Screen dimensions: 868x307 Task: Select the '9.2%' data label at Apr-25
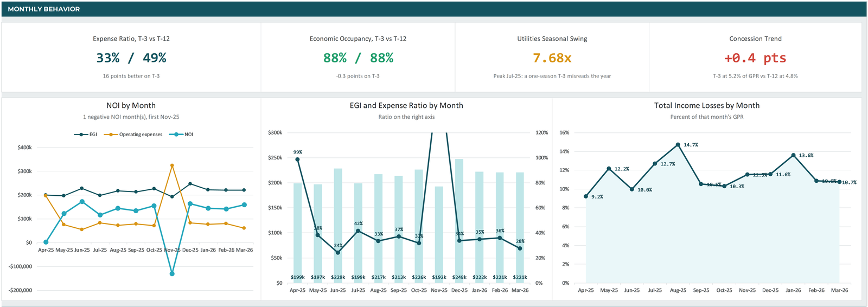(597, 197)
